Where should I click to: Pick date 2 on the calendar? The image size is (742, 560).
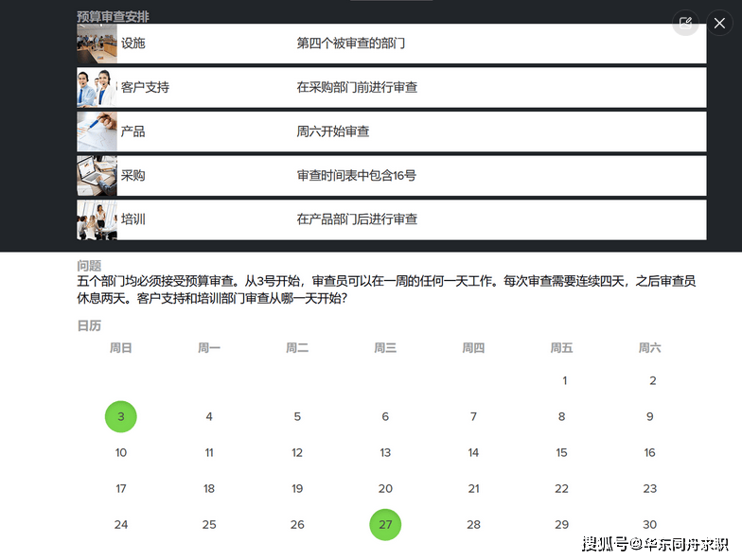653,380
